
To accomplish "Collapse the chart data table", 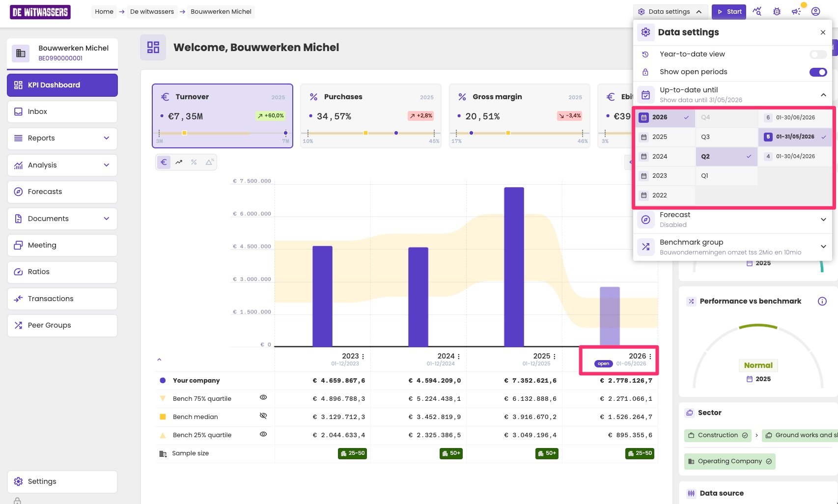I will 159,360.
